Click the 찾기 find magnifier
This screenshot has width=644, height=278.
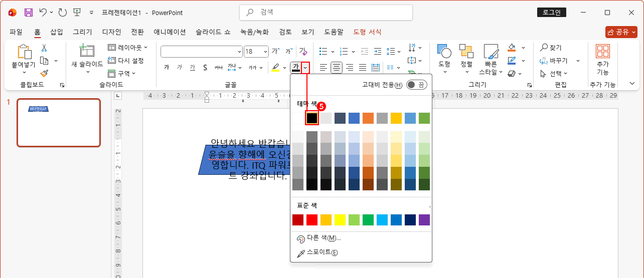pyautogui.click(x=550, y=48)
